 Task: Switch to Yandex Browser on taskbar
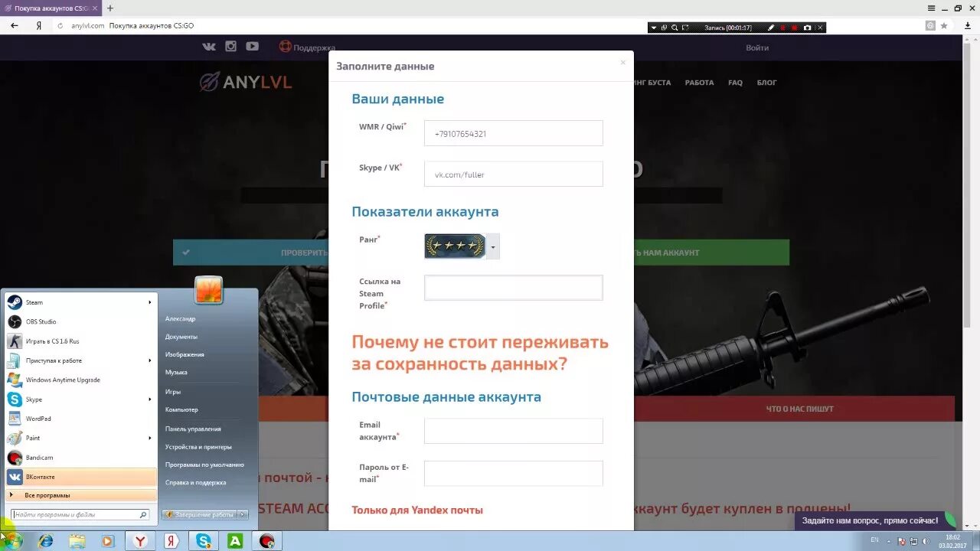[x=141, y=541]
